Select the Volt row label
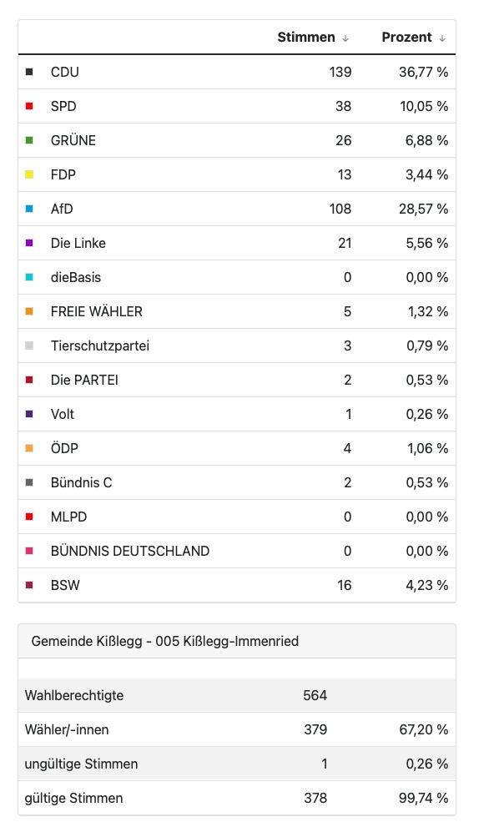Image resolution: width=504 pixels, height=827 pixels. point(63,414)
